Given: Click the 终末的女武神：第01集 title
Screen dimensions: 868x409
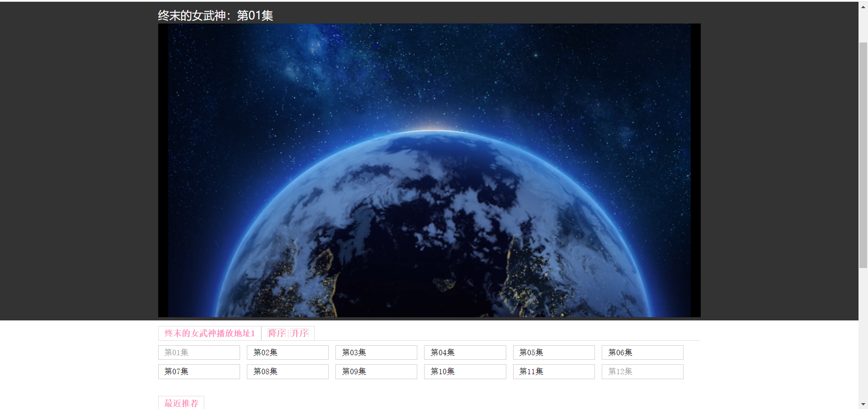Looking at the screenshot, I should (215, 15).
